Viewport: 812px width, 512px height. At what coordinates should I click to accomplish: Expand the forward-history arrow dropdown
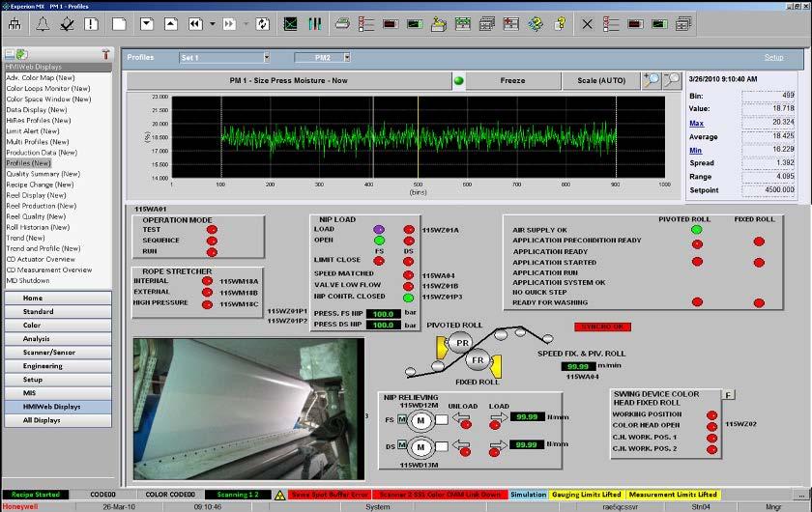click(x=246, y=24)
